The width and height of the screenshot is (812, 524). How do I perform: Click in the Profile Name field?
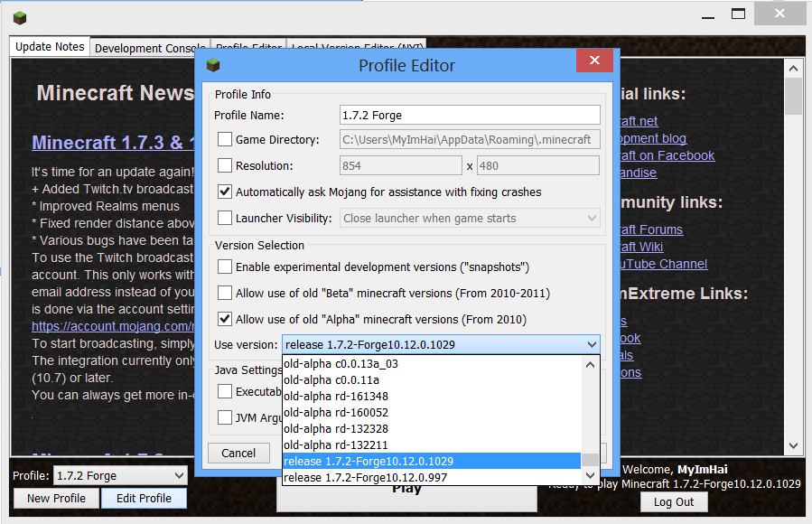pos(470,115)
